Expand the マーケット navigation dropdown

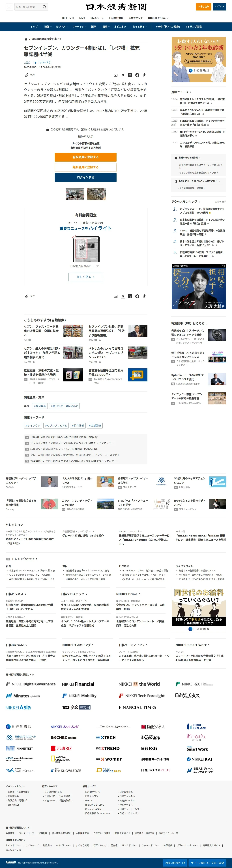pos(79,27)
